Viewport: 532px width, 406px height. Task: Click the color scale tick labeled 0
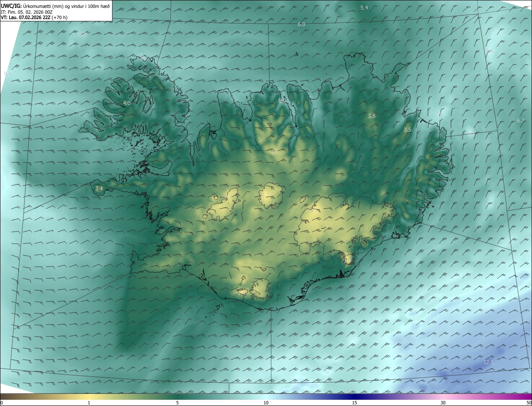click(2, 403)
